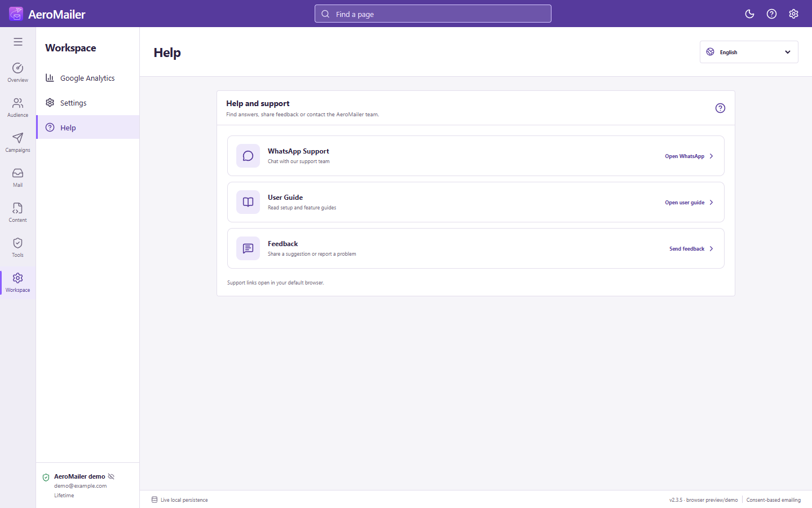Click User Guide book icon
This screenshot has width=812, height=508.
(248, 202)
